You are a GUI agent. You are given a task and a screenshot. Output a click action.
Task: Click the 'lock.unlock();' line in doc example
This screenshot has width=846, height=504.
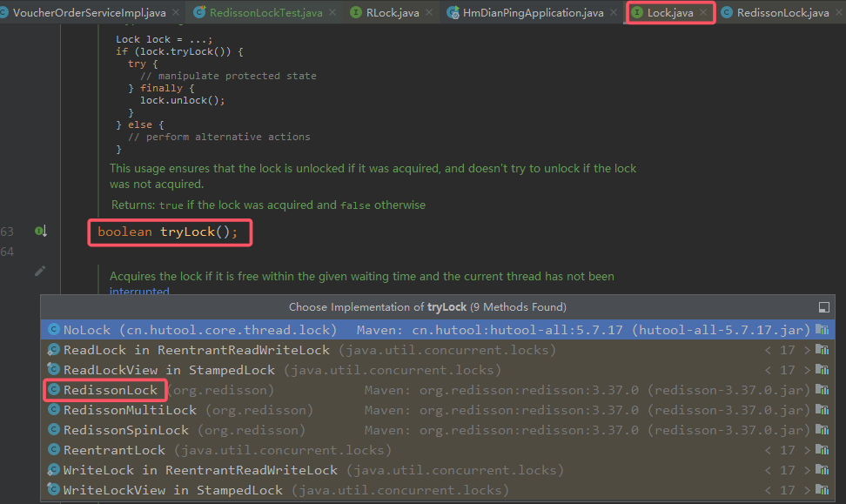click(x=183, y=100)
